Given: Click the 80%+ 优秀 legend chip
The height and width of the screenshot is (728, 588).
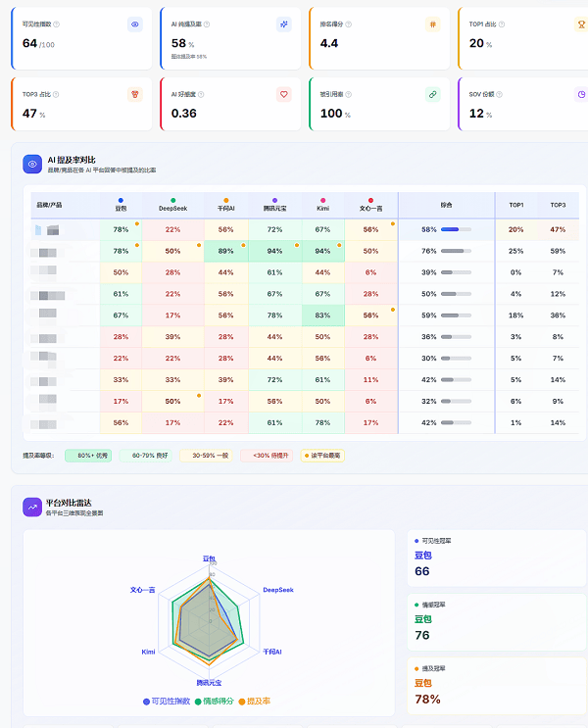Looking at the screenshot, I should [88, 456].
